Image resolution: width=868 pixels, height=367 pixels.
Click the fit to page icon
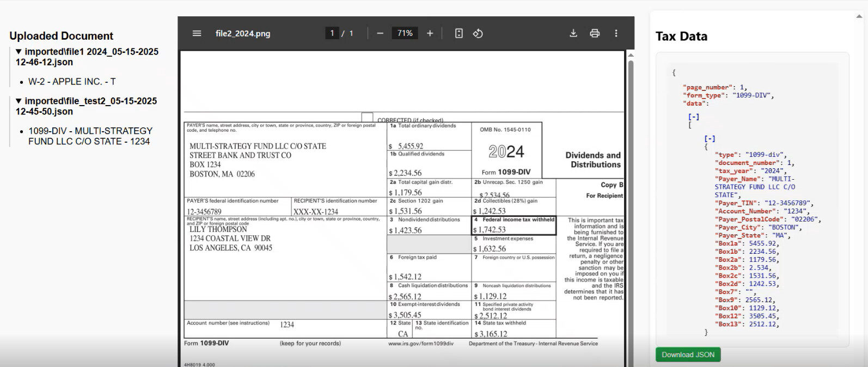click(459, 33)
